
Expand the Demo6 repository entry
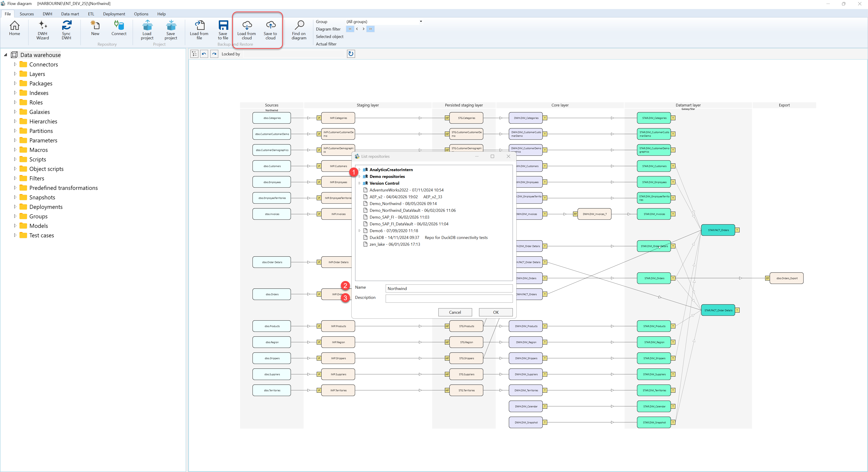point(360,231)
